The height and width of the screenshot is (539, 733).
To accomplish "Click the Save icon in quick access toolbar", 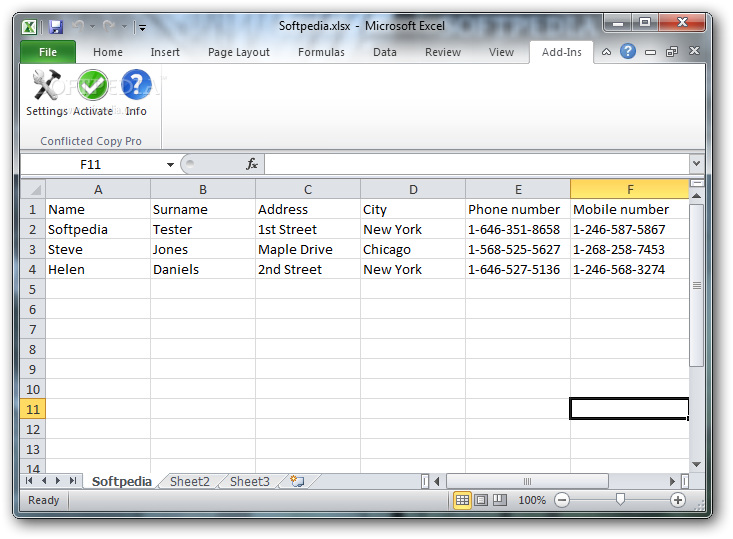I will [56, 27].
